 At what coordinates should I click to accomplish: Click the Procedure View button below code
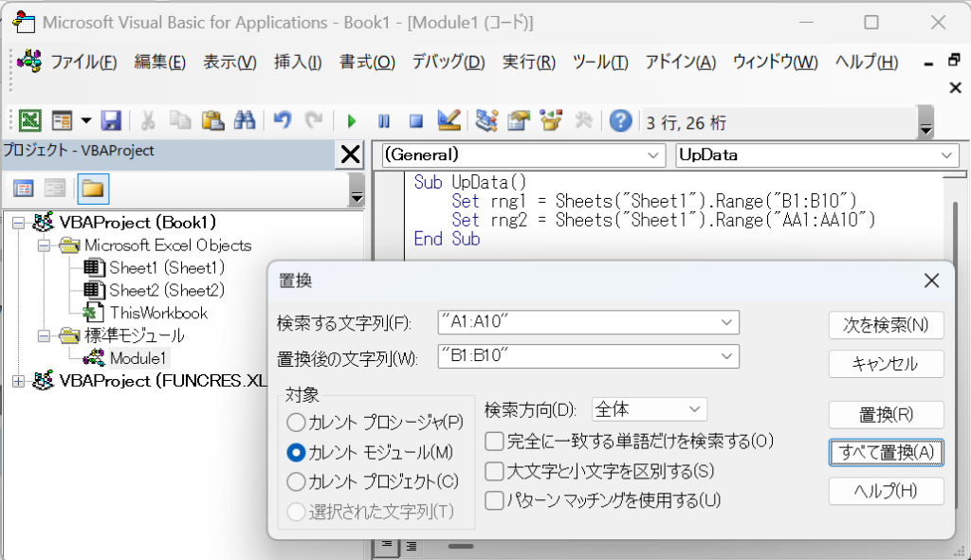click(387, 547)
